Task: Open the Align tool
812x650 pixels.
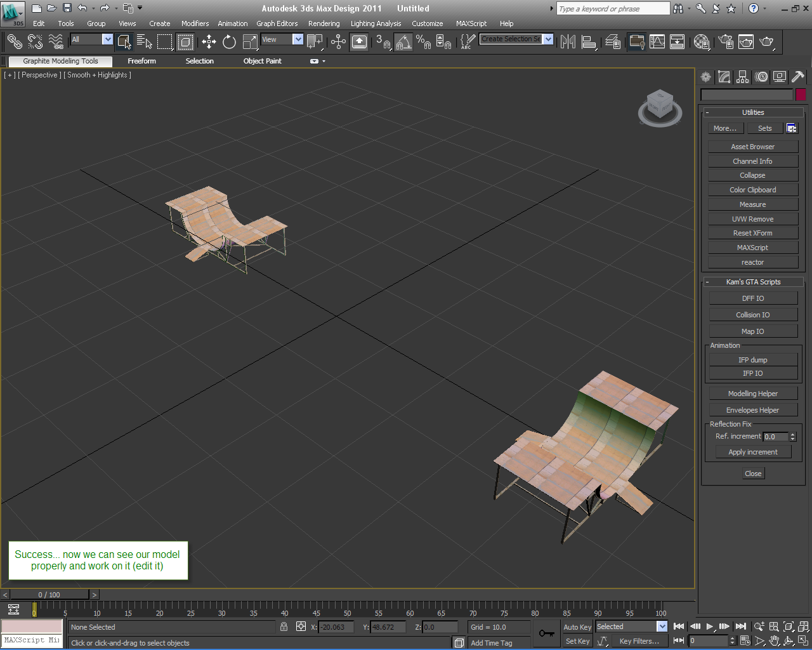Action: pyautogui.click(x=589, y=42)
